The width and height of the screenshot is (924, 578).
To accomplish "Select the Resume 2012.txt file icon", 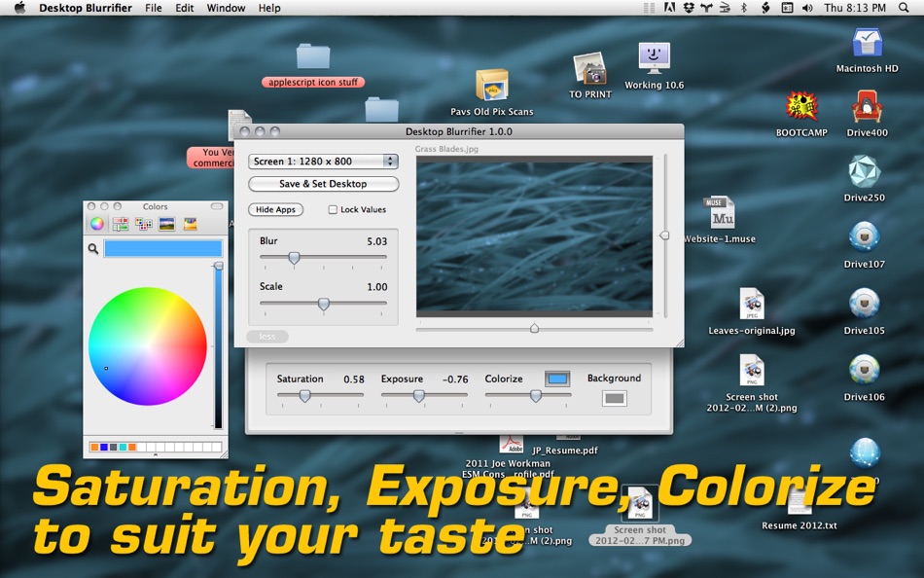I will tap(800, 501).
